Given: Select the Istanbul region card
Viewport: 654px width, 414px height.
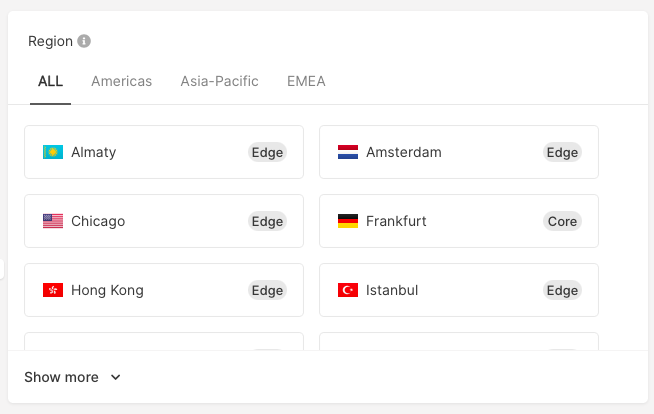Looking at the screenshot, I should [459, 290].
